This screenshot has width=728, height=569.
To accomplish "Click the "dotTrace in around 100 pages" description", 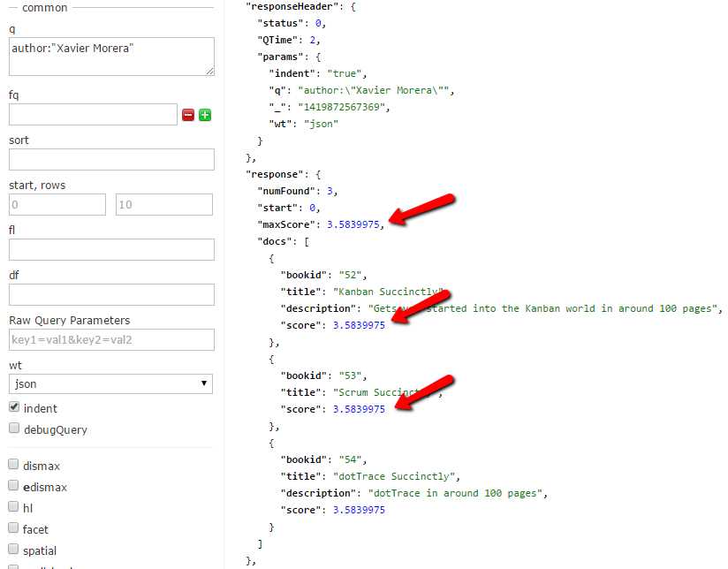I will (455, 493).
